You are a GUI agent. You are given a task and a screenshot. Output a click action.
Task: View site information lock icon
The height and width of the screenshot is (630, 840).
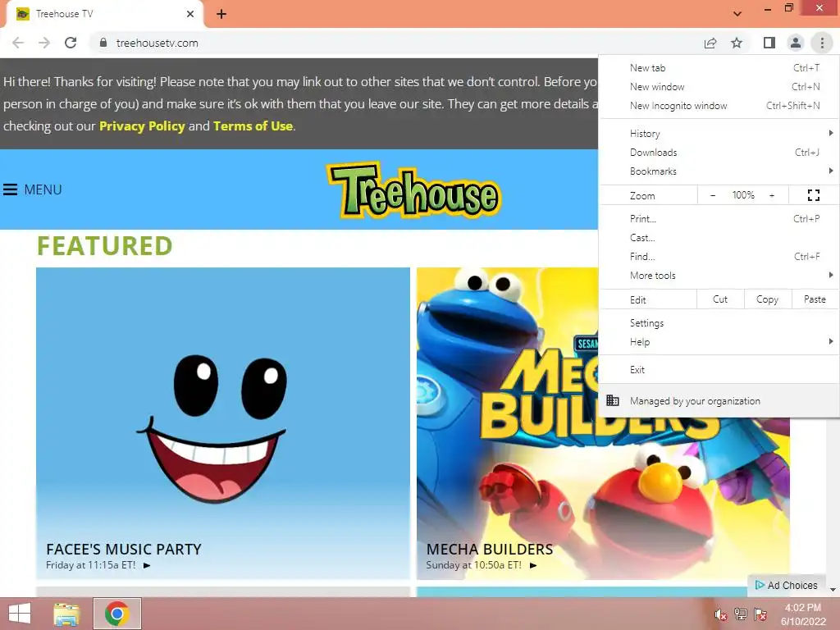point(103,43)
